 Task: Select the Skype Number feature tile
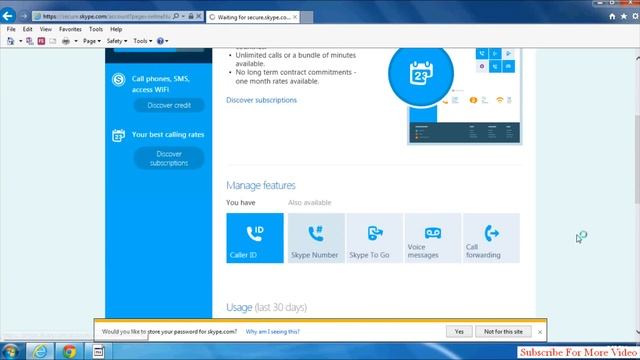316,238
